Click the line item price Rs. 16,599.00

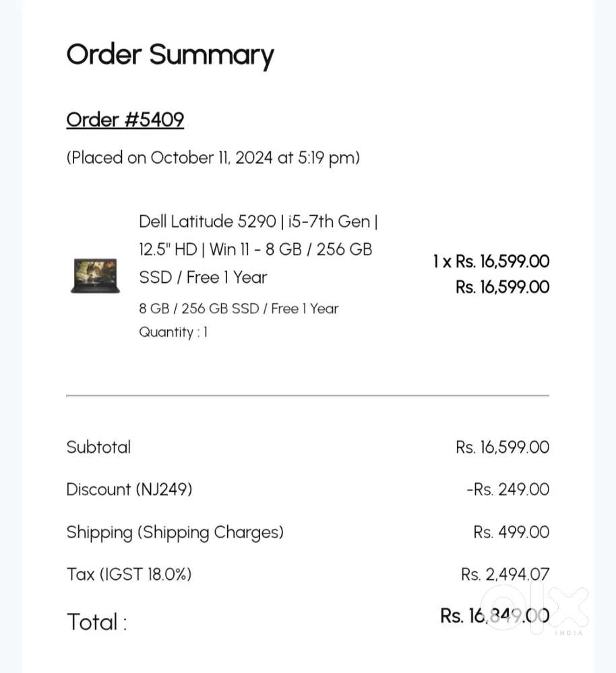coord(502,287)
